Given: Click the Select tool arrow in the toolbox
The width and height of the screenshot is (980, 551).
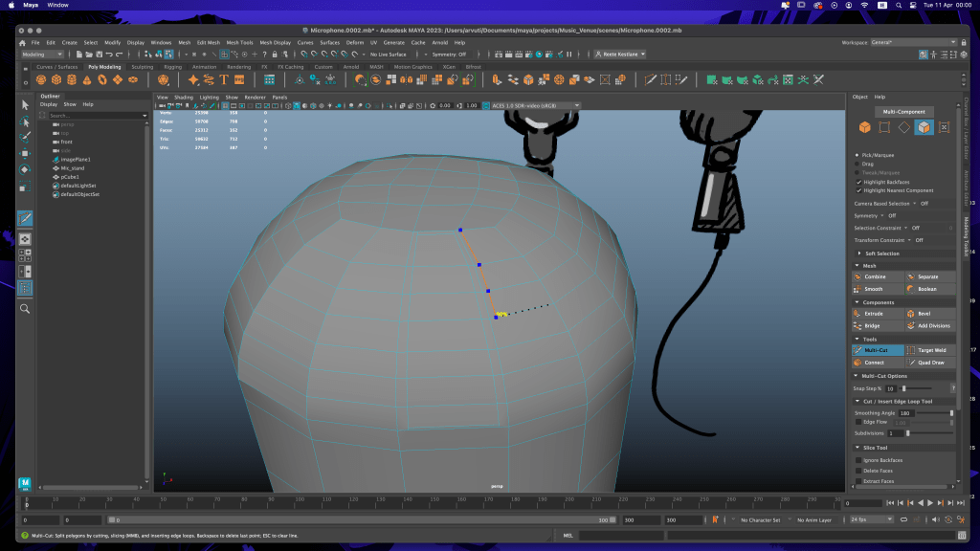Looking at the screenshot, I should tap(25, 104).
